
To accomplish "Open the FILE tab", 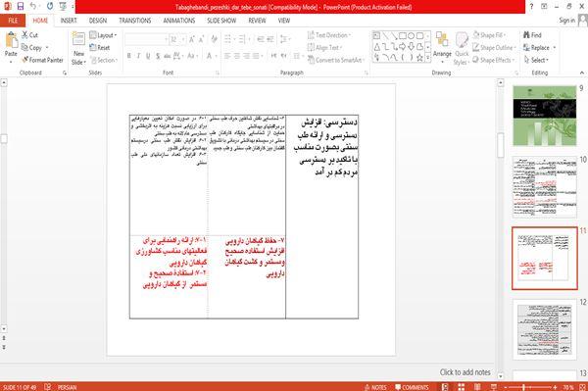I will pyautogui.click(x=13, y=21).
